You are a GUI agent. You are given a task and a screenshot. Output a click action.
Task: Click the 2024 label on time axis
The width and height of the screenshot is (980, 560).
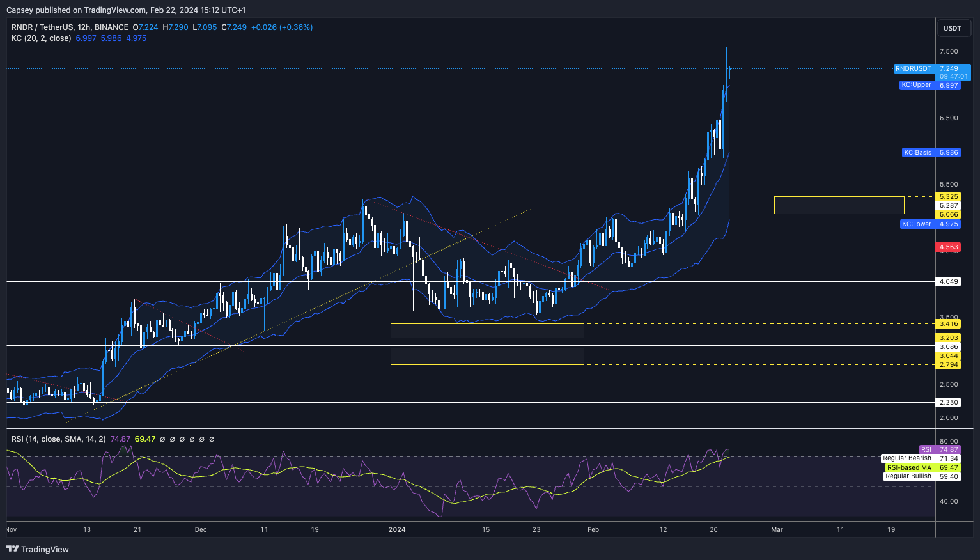coord(397,529)
